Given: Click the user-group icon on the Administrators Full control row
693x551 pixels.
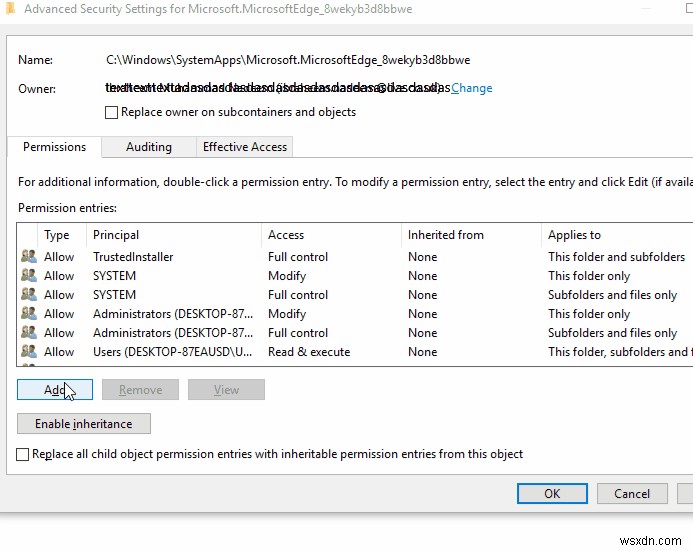Looking at the screenshot, I should pyautogui.click(x=29, y=333).
